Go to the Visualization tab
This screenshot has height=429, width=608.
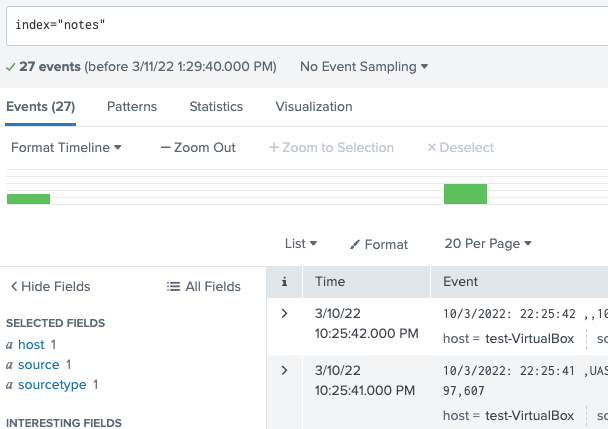click(314, 107)
